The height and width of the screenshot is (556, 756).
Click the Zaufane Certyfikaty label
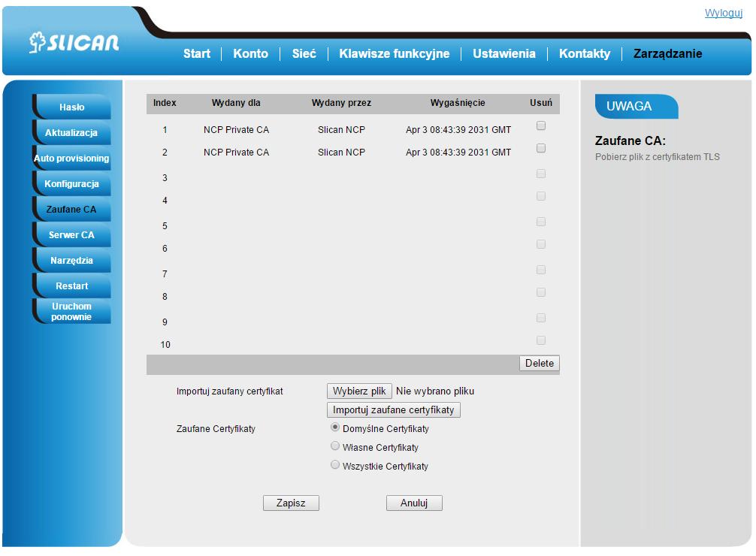pyautogui.click(x=216, y=429)
